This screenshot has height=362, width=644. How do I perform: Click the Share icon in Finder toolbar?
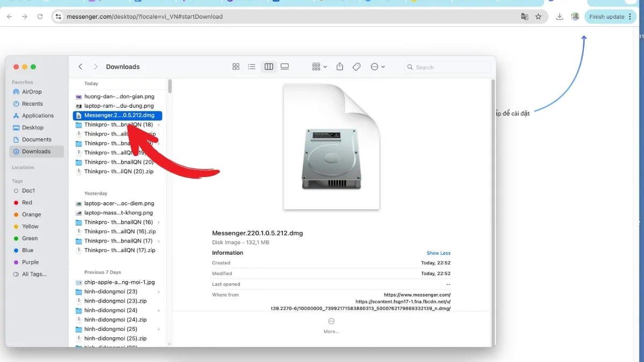(340, 67)
